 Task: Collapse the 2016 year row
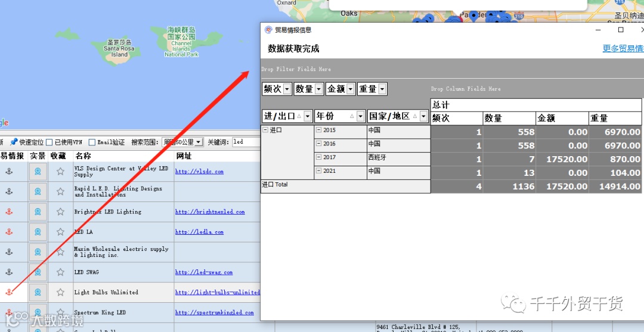(x=318, y=144)
